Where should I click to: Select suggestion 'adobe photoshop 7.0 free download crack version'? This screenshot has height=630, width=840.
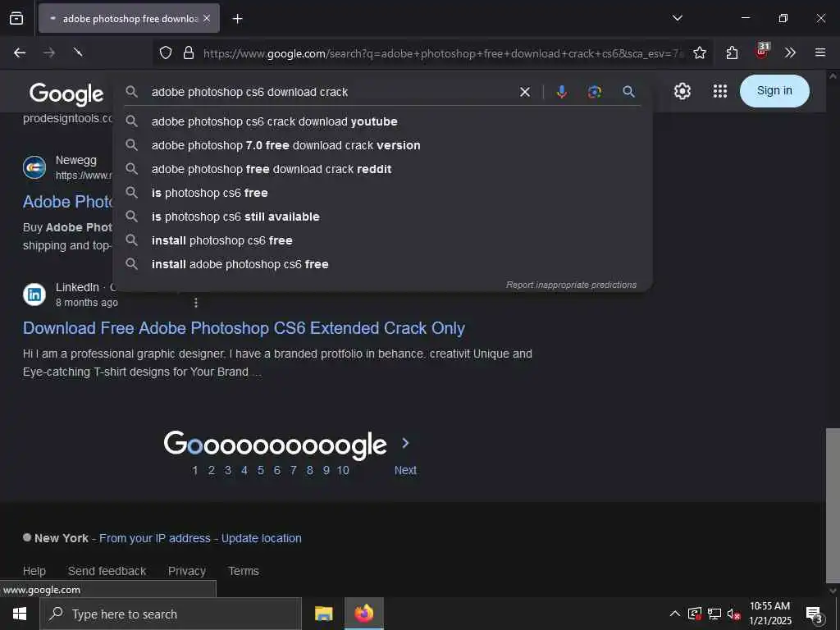(382, 145)
